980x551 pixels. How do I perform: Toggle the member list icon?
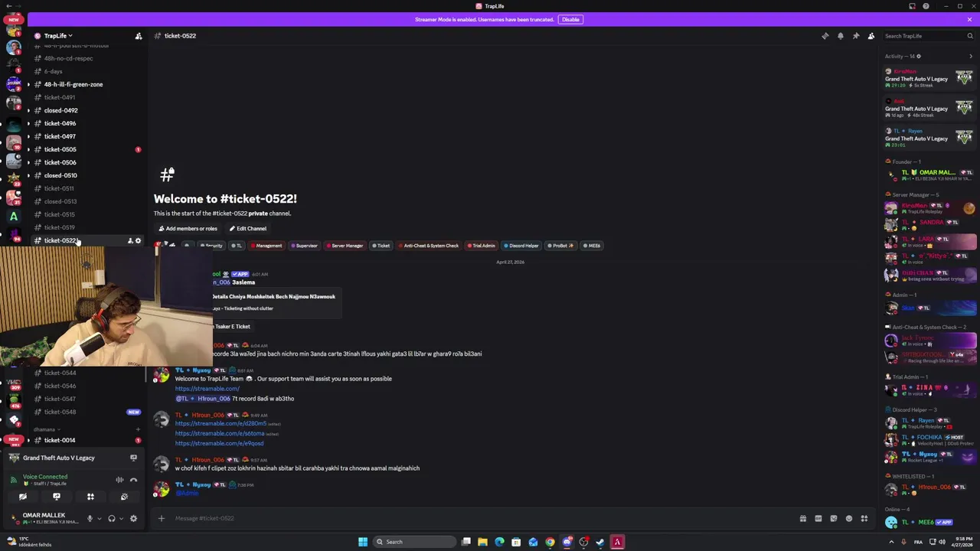(x=871, y=36)
